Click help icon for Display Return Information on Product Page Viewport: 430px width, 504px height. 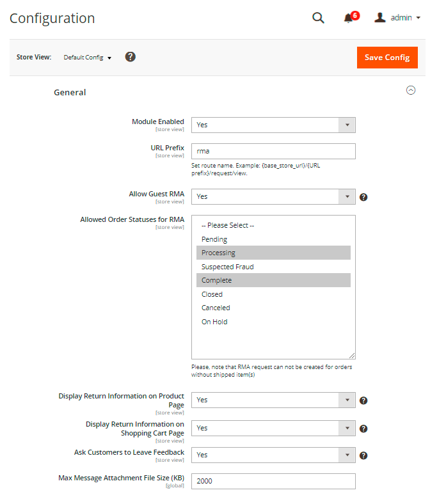[x=363, y=400]
